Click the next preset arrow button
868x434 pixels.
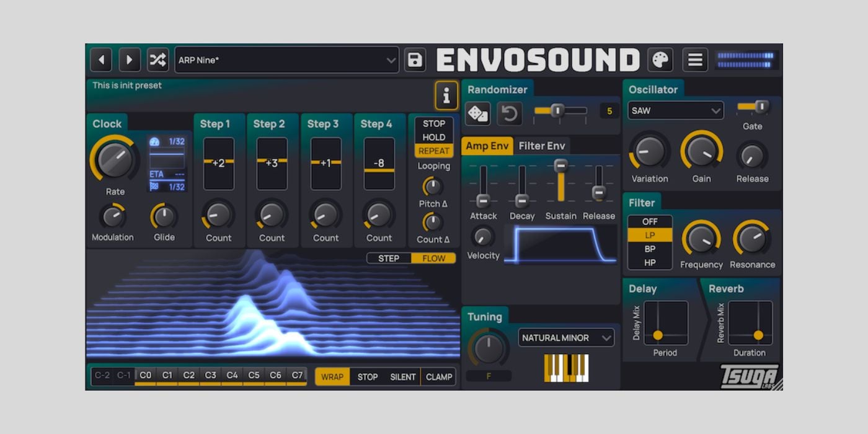(130, 60)
